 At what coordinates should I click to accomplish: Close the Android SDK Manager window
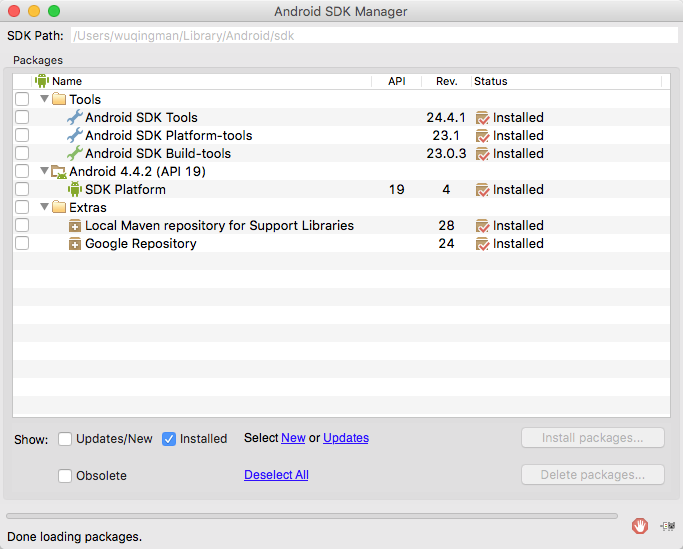pos(14,11)
